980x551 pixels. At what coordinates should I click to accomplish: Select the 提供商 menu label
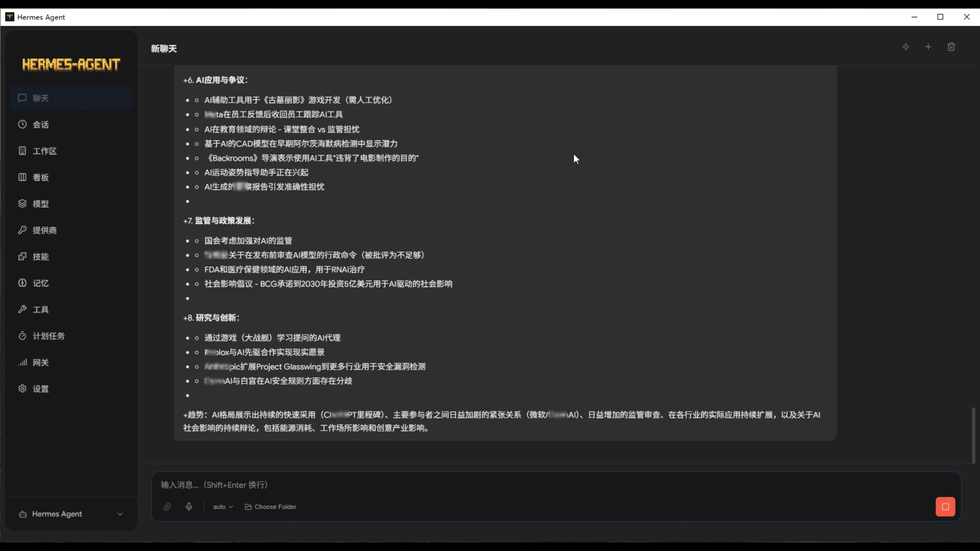click(x=45, y=230)
